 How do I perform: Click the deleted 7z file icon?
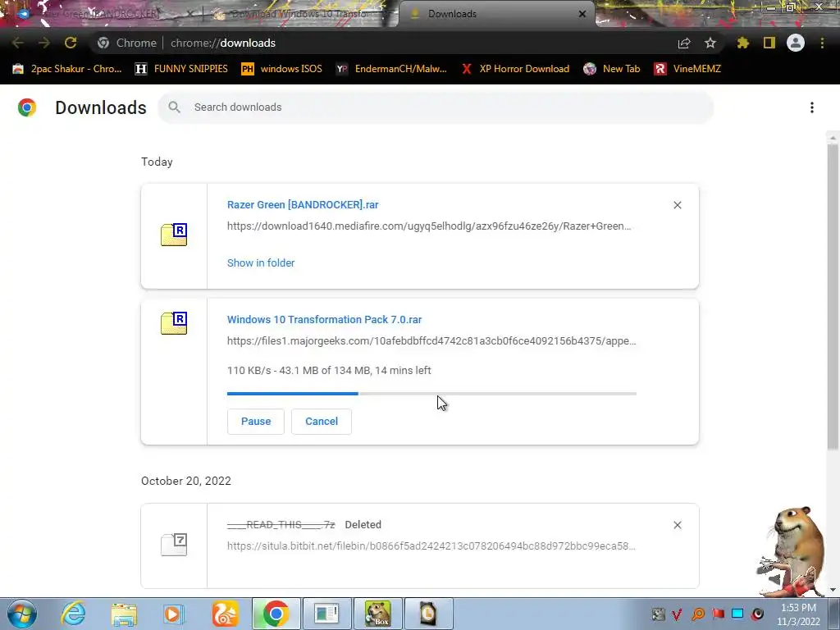(x=174, y=545)
